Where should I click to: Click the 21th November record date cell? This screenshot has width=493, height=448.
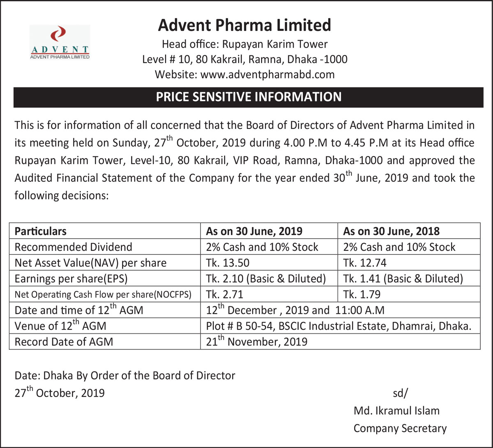tap(256, 342)
